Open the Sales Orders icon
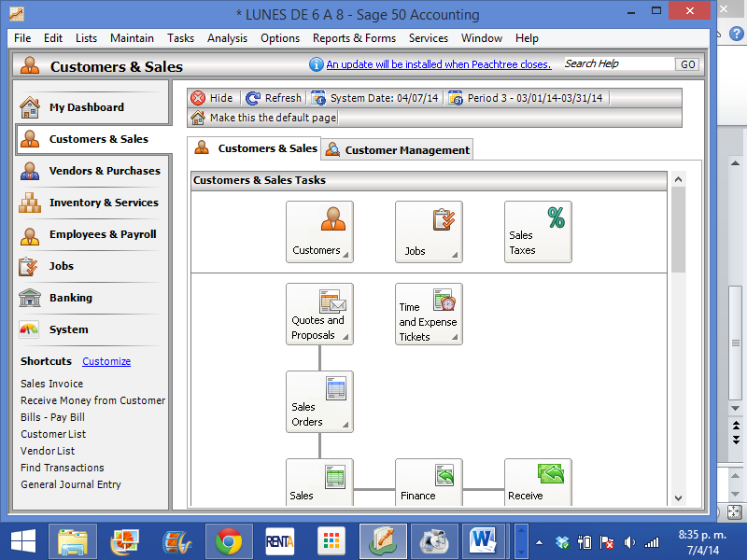The height and width of the screenshot is (560, 747). tap(319, 400)
